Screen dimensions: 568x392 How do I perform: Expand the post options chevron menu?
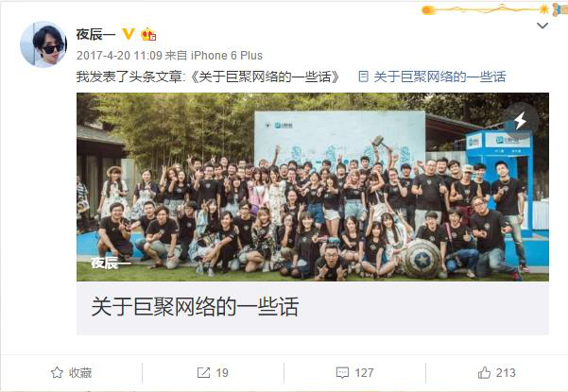click(x=542, y=26)
